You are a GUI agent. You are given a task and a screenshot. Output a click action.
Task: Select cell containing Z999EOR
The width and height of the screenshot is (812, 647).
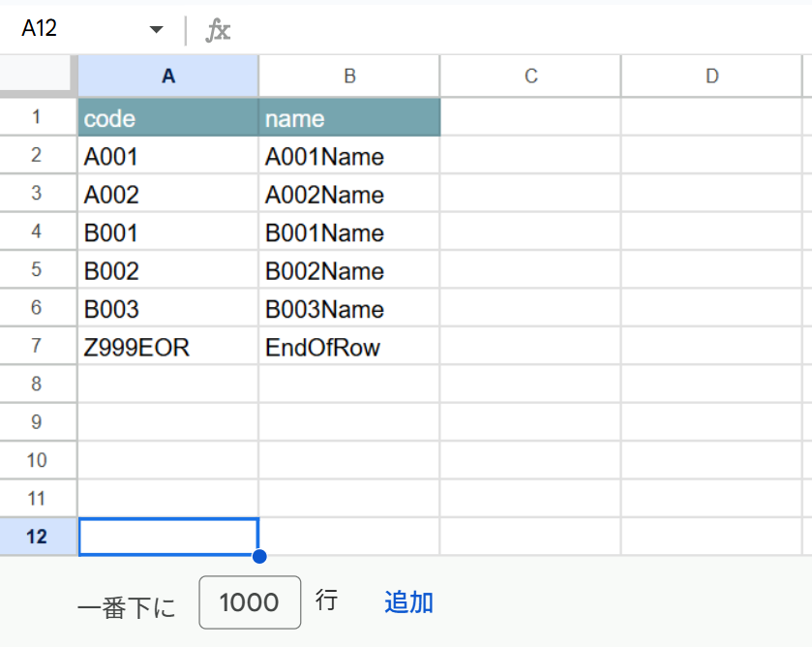168,347
